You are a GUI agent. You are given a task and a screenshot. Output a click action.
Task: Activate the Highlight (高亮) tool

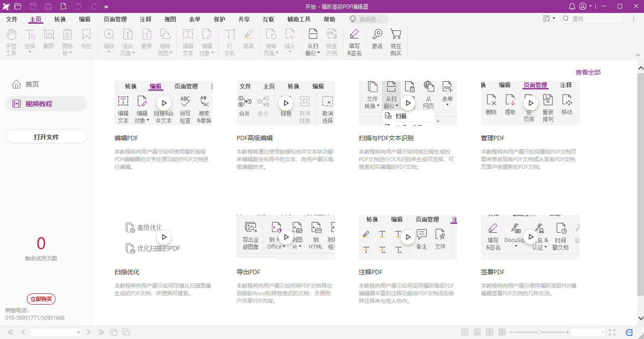click(x=248, y=39)
